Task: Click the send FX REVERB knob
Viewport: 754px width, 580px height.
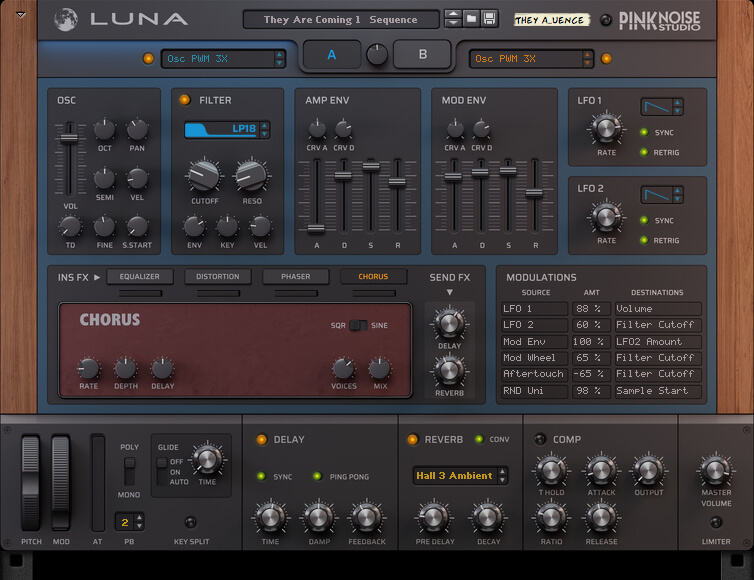Action: coord(450,370)
